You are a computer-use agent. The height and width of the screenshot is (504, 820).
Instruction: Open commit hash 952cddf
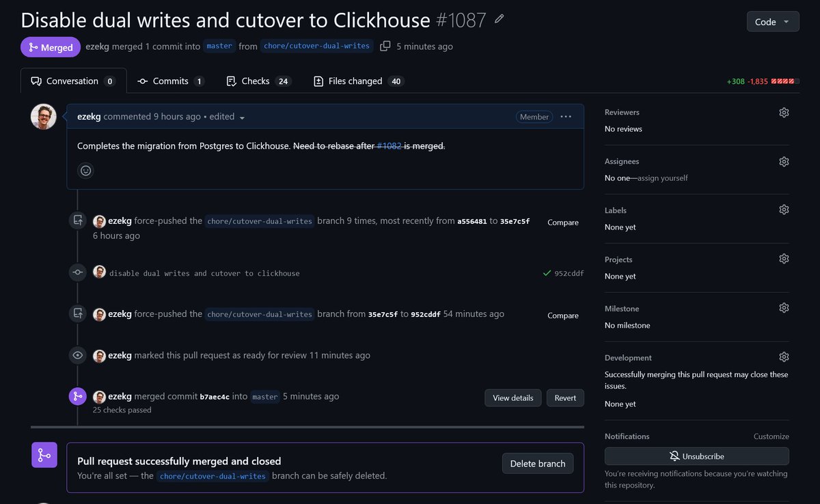tap(569, 273)
